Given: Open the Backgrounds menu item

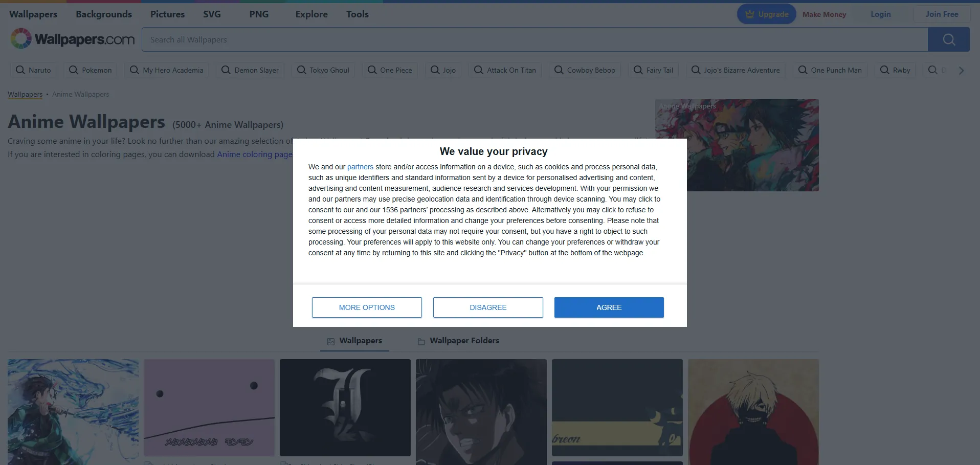Looking at the screenshot, I should coord(104,14).
